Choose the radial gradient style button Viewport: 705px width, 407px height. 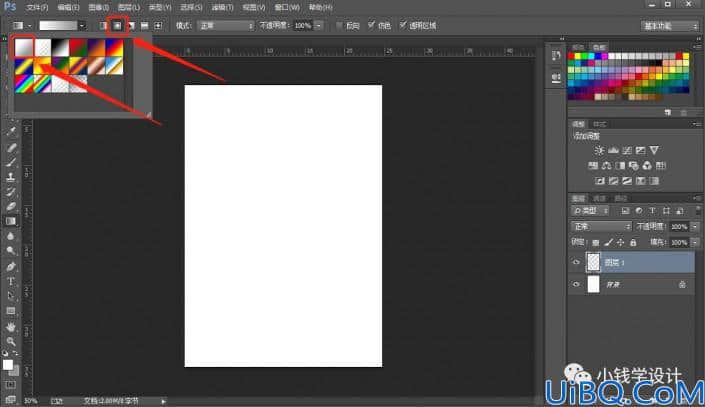coord(117,26)
